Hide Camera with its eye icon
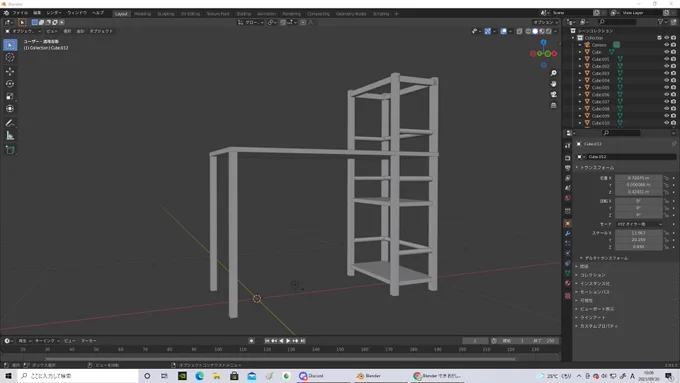The width and height of the screenshot is (680, 383). (667, 45)
